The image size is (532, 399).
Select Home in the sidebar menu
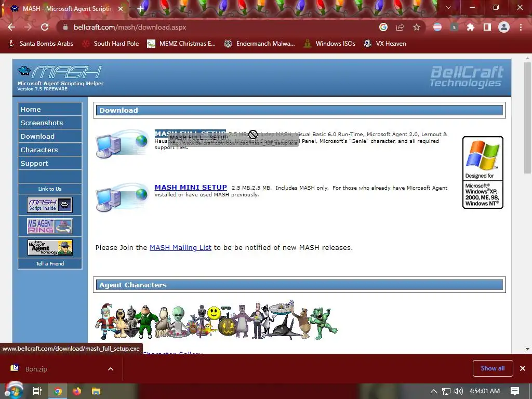tap(50, 109)
